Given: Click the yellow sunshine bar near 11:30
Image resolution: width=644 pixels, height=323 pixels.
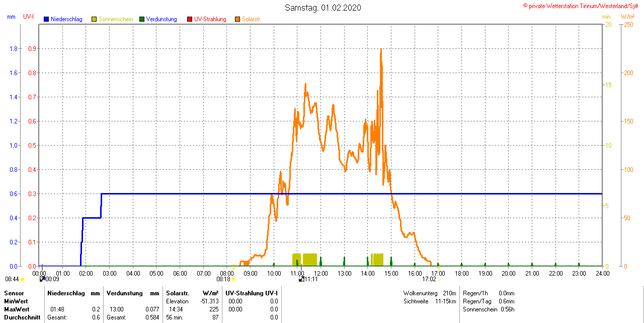Looking at the screenshot, I should 310,260.
